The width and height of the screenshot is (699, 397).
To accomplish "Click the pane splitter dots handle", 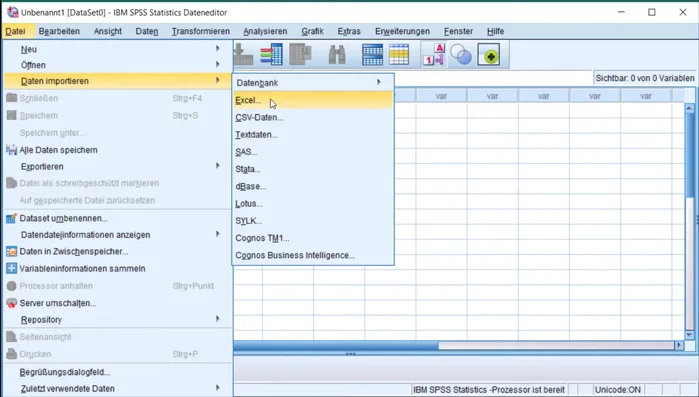I will coord(350,354).
